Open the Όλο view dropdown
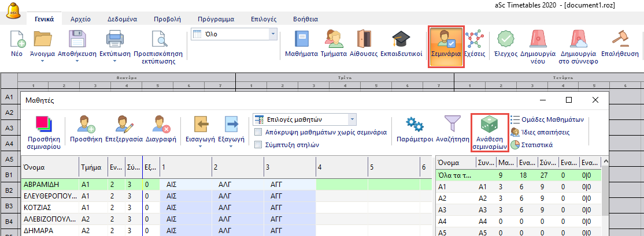The height and width of the screenshot is (236, 644). tap(273, 34)
